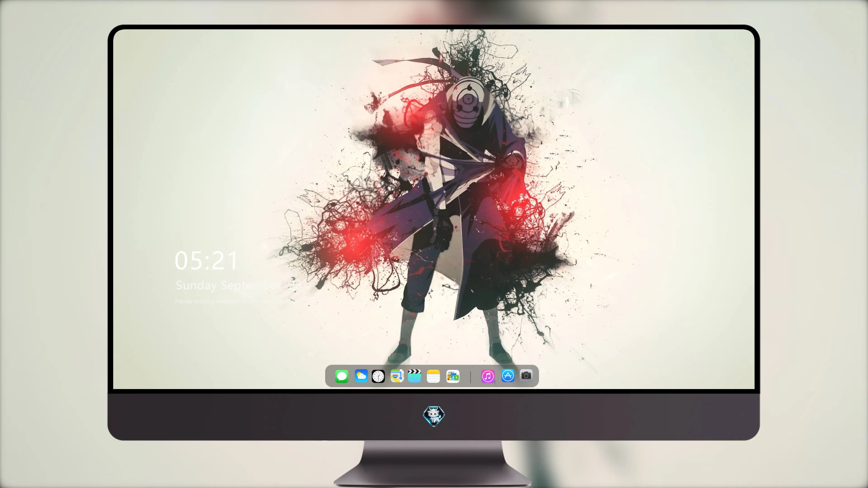Open the Maps app in the dock

(x=397, y=376)
